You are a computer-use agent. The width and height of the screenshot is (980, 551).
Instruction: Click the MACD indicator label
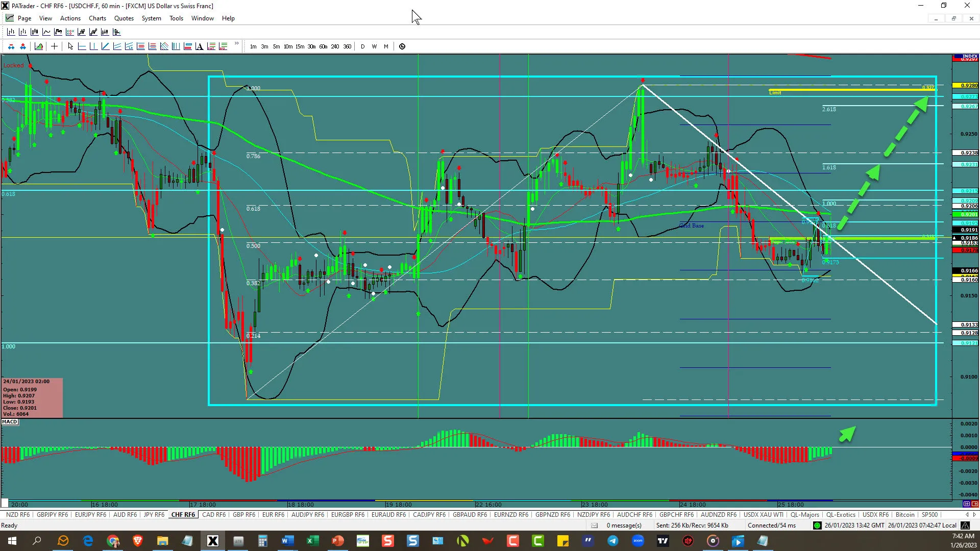tap(10, 422)
